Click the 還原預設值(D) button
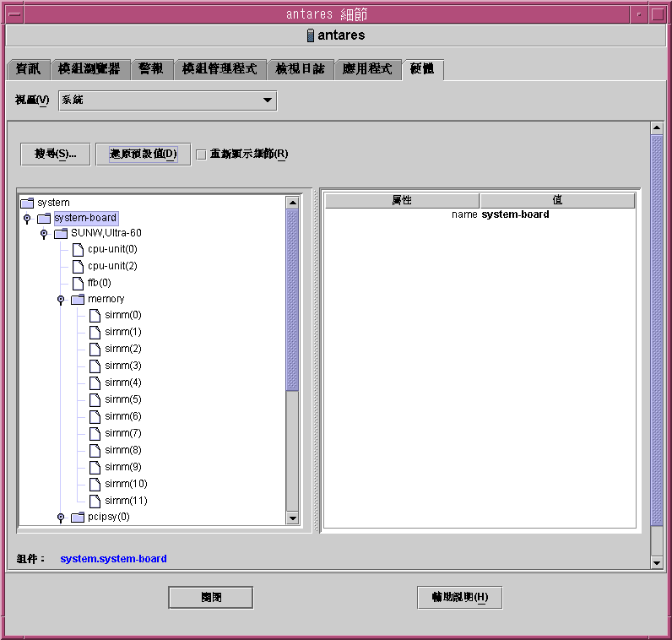The width and height of the screenshot is (672, 640). click(144, 154)
